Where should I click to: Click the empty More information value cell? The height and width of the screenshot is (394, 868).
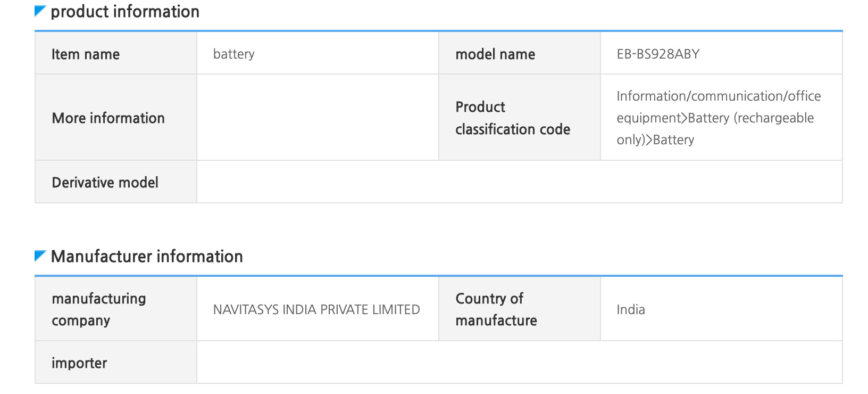coord(318,118)
